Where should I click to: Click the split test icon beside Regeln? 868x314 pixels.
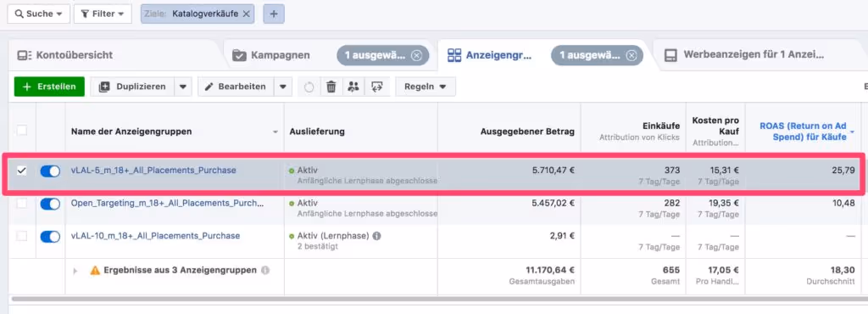click(377, 87)
